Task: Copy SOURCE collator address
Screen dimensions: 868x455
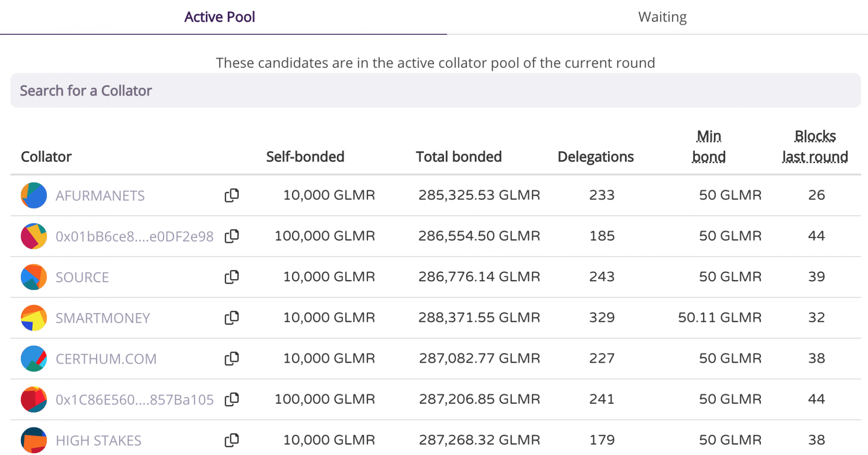Action: [x=231, y=277]
